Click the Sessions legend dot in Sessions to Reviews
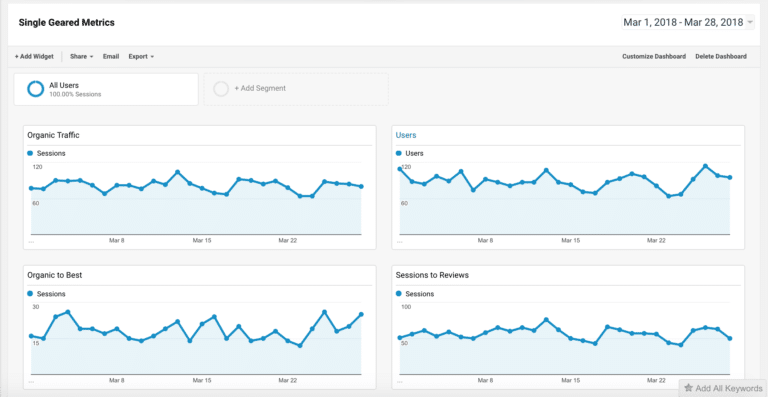The image size is (768, 397). coord(399,294)
